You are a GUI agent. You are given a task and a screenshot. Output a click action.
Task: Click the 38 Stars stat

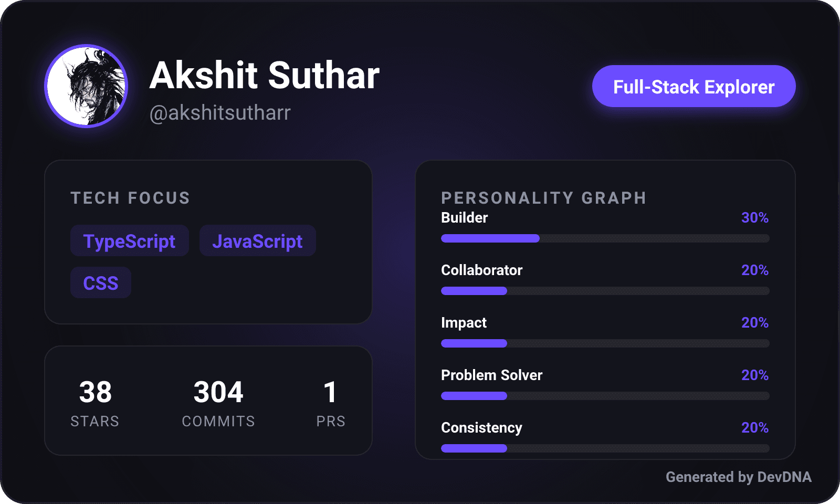coord(95,403)
